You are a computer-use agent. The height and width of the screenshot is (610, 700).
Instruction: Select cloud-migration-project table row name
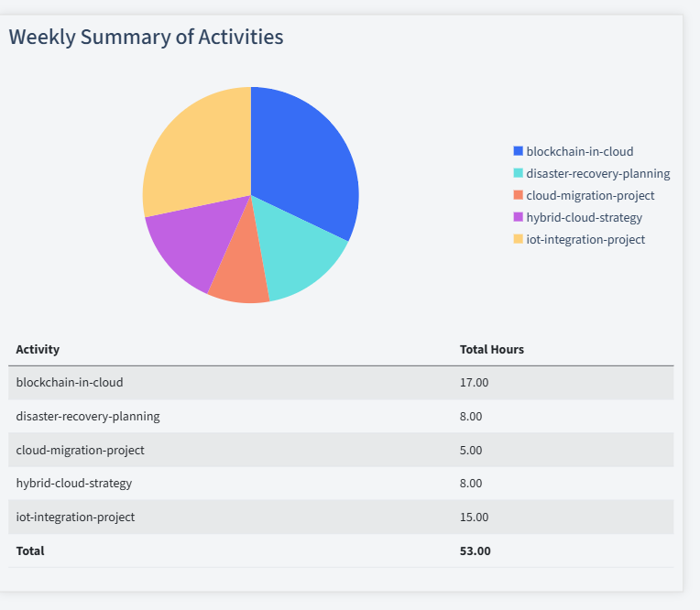80,450
